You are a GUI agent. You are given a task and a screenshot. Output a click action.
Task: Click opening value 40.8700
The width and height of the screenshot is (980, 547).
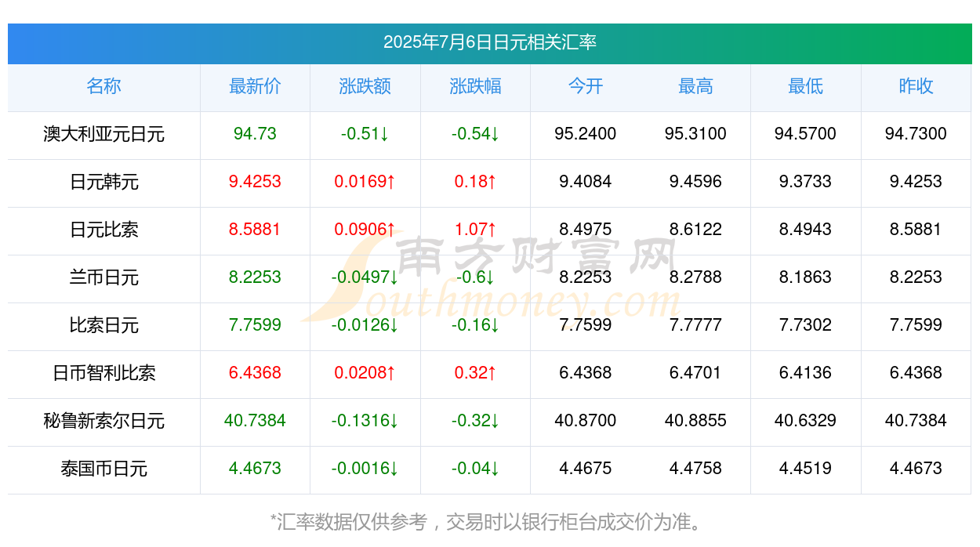point(586,421)
